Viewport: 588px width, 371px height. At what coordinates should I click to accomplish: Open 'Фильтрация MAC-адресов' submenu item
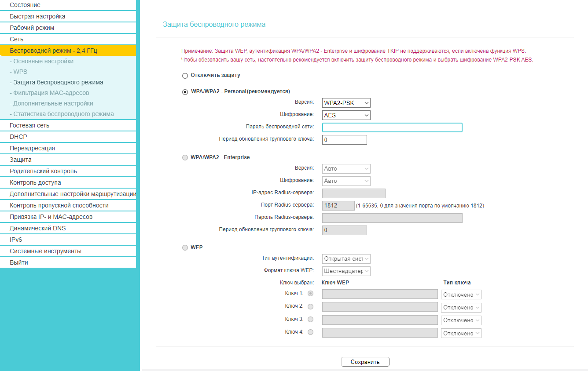[x=68, y=93]
